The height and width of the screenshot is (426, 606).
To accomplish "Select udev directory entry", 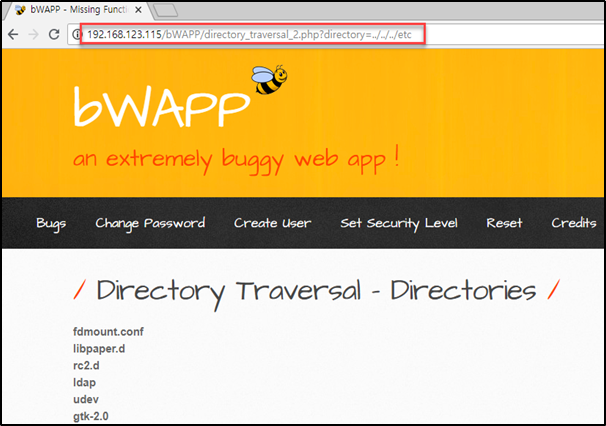I will pos(86,399).
